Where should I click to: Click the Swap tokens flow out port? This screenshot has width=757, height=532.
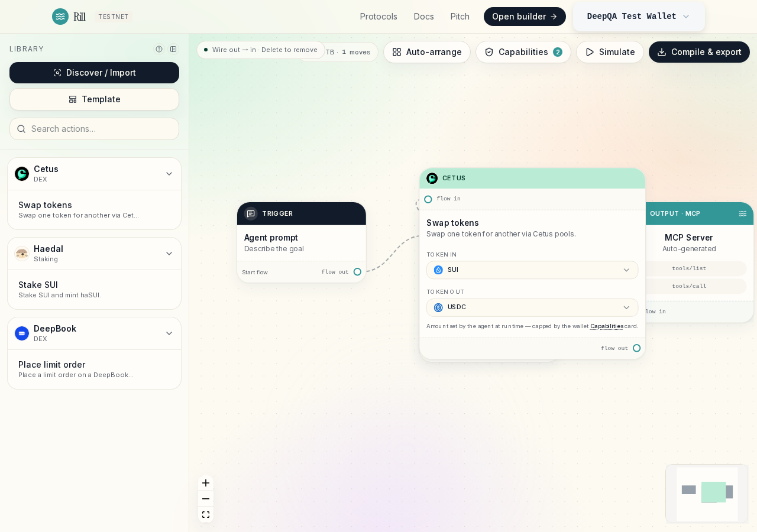pyautogui.click(x=636, y=348)
